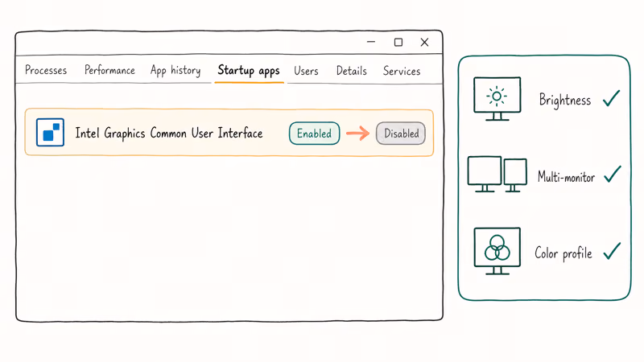644x362 pixels.
Task: Click the color profile monitor icon
Action: pos(497,251)
